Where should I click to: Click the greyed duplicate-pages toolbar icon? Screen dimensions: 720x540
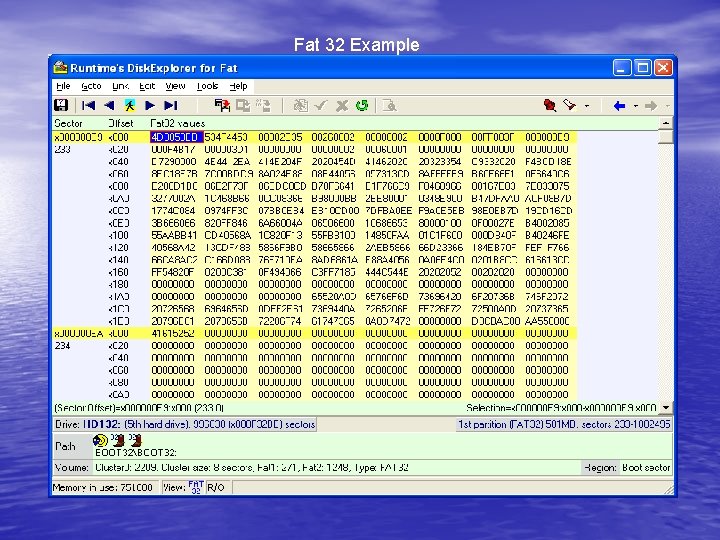[x=243, y=106]
